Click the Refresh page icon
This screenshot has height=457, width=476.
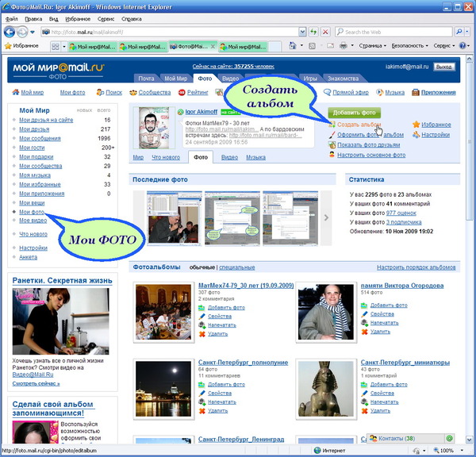click(x=313, y=32)
